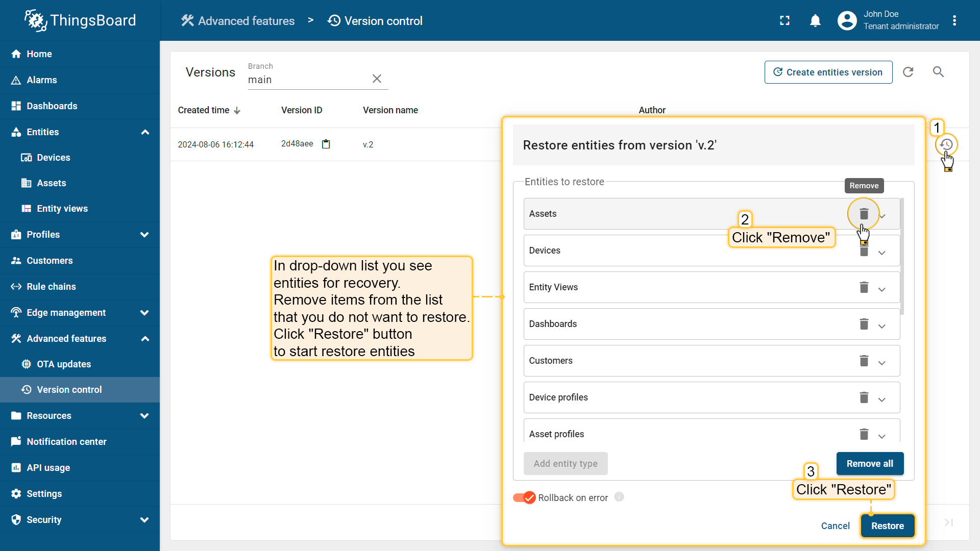Copy version ID 2d48aee to clipboard
Image resolution: width=980 pixels, height=551 pixels.
click(326, 144)
